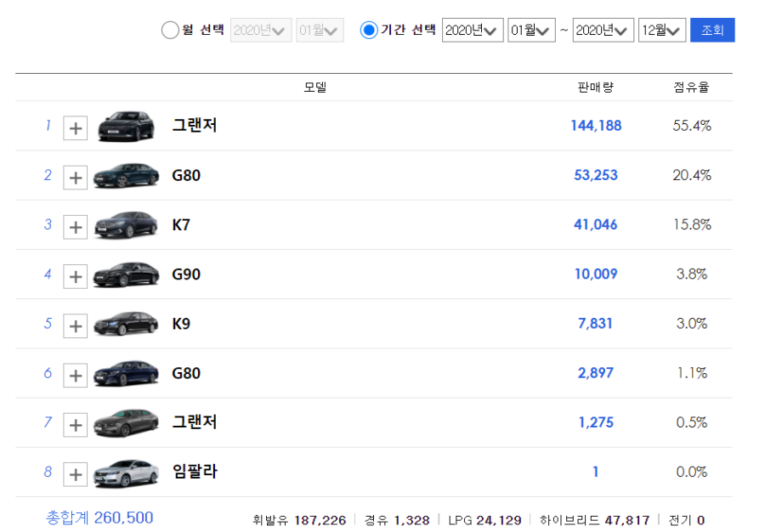Click rank number 1 in the list
Viewport: 765px width, 532px height.
click(x=48, y=125)
